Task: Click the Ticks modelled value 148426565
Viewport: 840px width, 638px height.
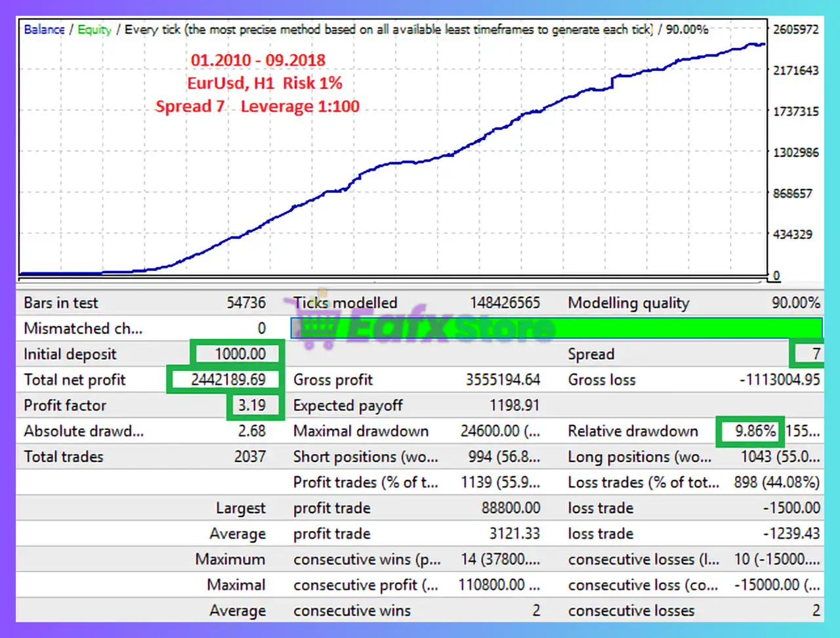Action: [x=505, y=303]
